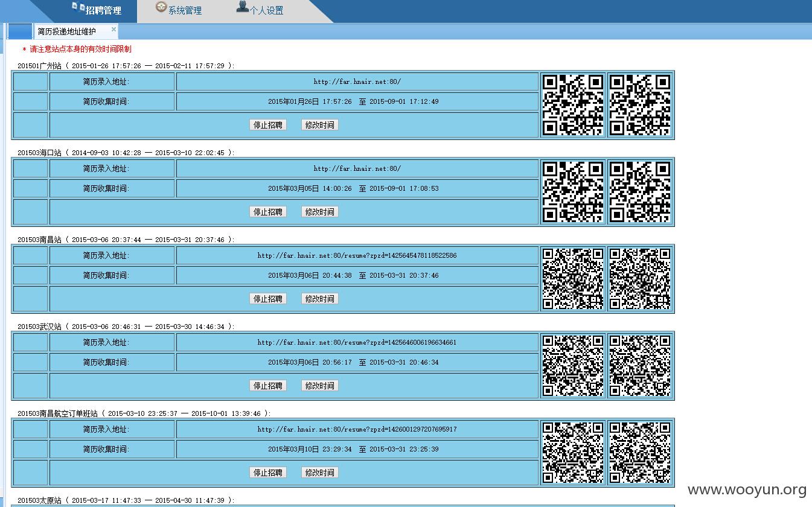Switch to the 简历投递地址维护 tab
This screenshot has height=507, width=812.
coord(66,31)
